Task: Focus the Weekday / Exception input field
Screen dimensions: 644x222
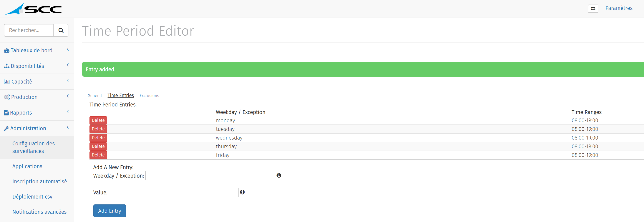Action: point(210,176)
